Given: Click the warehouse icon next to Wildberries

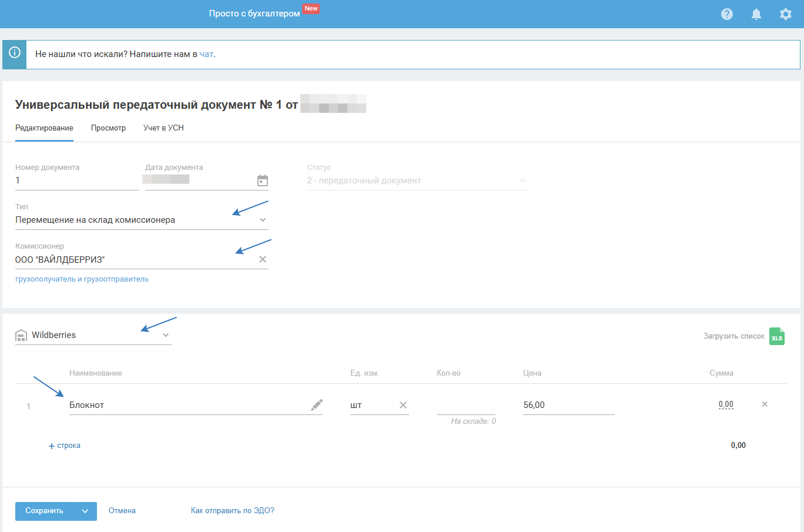Looking at the screenshot, I should tap(21, 336).
